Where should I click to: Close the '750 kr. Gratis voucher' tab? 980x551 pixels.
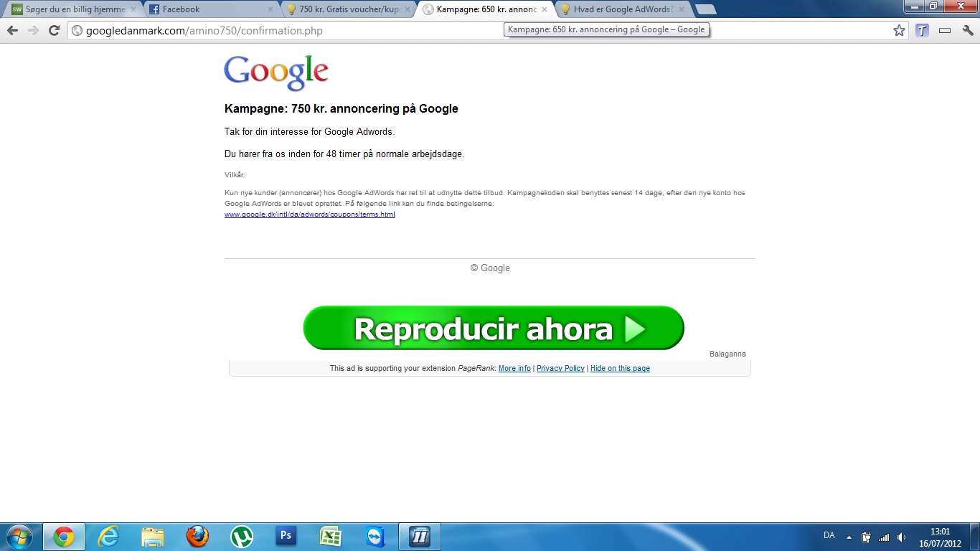[407, 9]
